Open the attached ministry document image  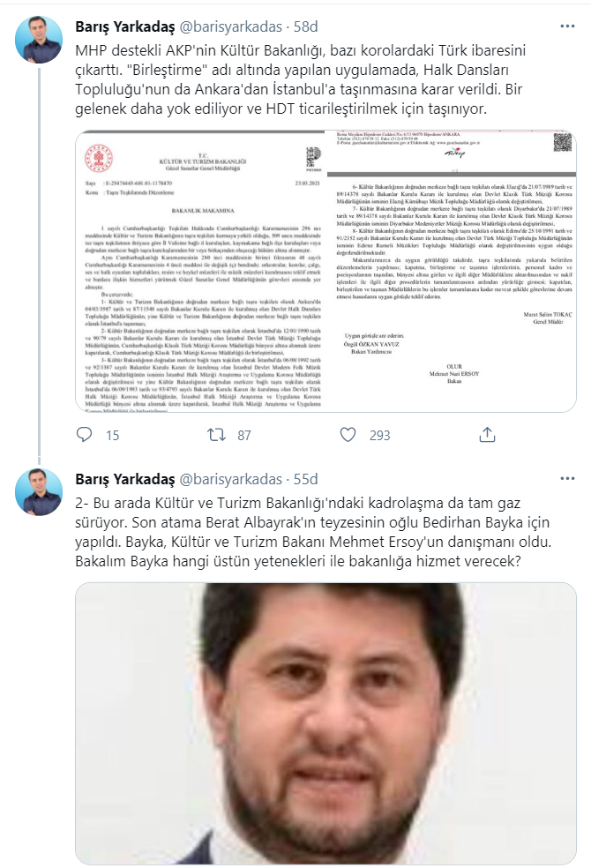326,272
